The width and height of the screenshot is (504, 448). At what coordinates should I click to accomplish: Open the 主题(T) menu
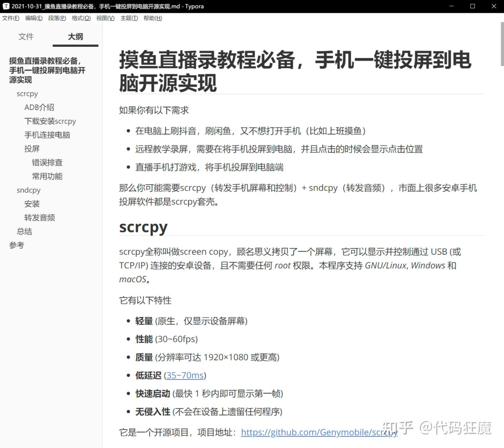click(x=129, y=18)
